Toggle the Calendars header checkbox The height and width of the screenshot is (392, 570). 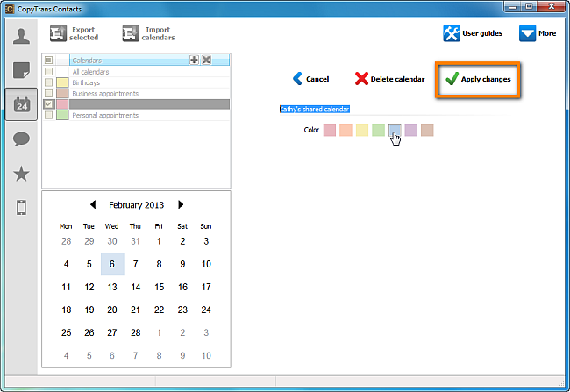point(49,60)
